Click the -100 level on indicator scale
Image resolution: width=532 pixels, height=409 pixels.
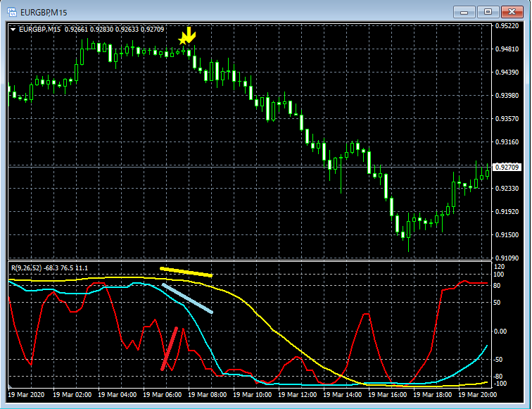coord(500,384)
